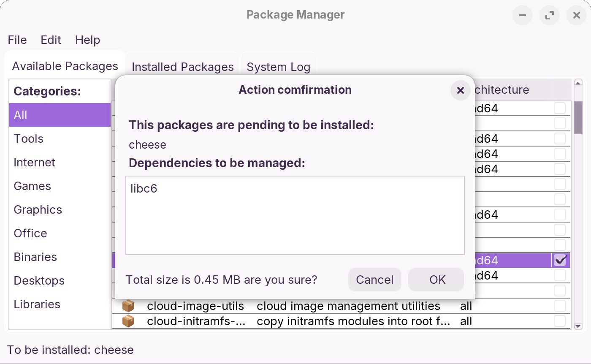The width and height of the screenshot is (591, 364).
Task: Dismiss the Action confirmation dialog with its X
Action: click(x=460, y=90)
